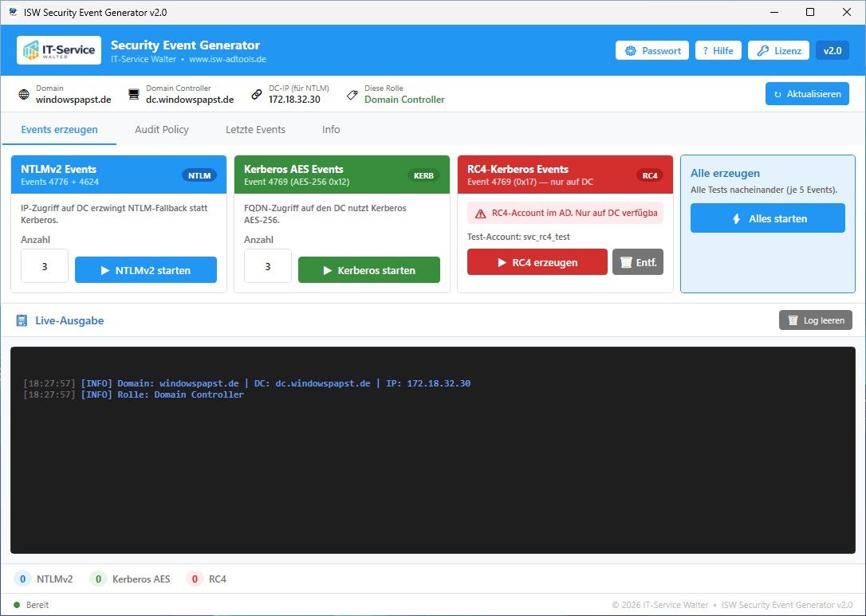Click the green KERB badge
The image size is (866, 616).
[x=423, y=175]
